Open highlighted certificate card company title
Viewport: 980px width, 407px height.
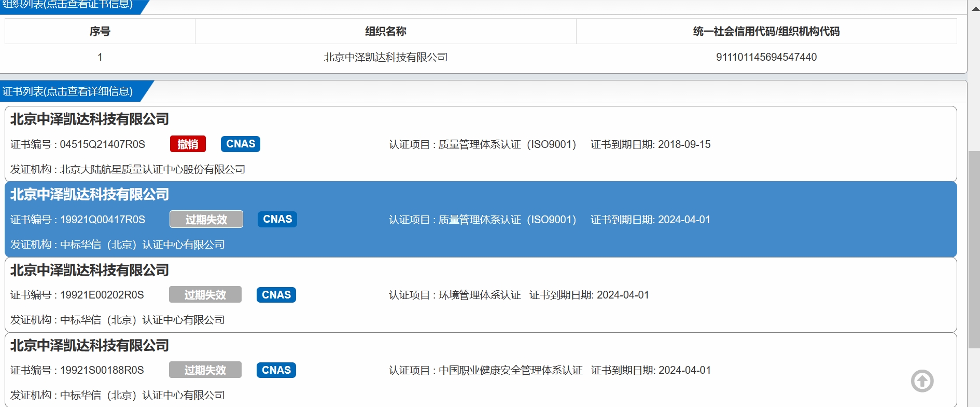click(90, 194)
